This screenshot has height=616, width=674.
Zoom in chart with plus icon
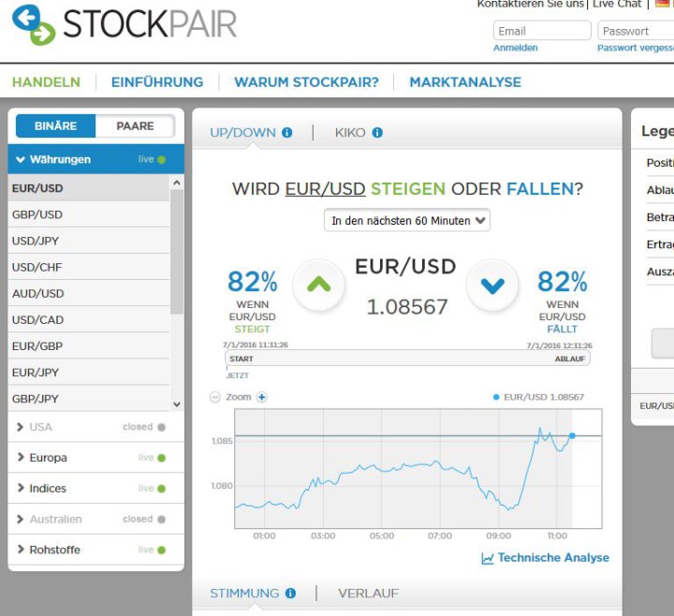point(262,397)
